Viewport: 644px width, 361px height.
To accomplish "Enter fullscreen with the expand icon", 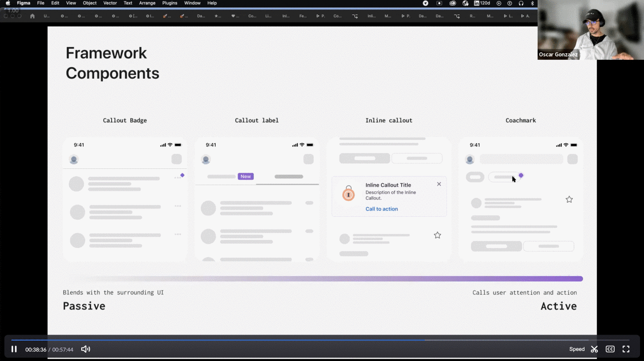I will click(x=626, y=349).
